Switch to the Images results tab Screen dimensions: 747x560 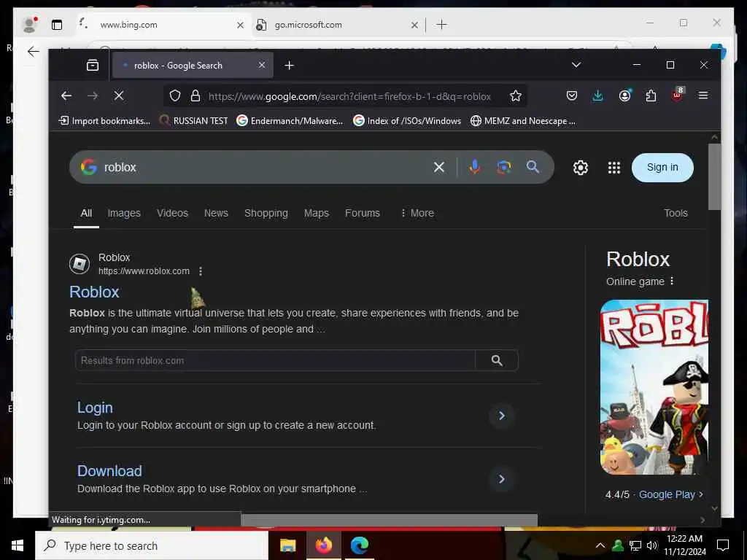(x=124, y=213)
